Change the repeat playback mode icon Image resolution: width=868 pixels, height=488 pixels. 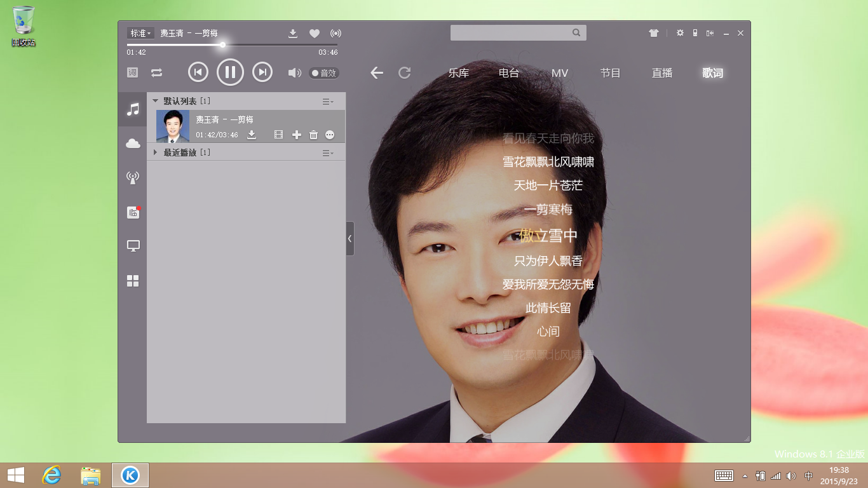coord(156,72)
